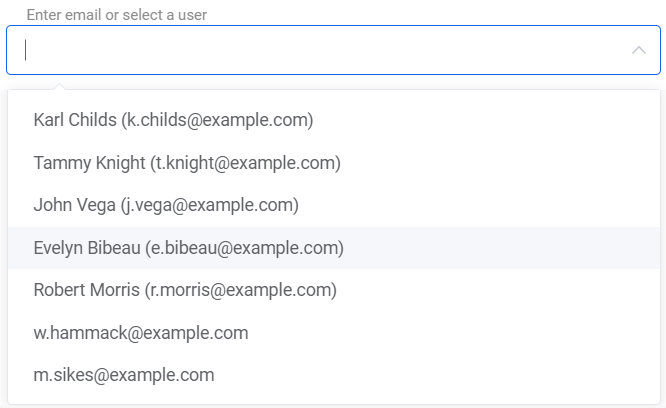The image size is (666, 408).
Task: Click the 'Enter email or select a user' label
Action: pos(124,16)
